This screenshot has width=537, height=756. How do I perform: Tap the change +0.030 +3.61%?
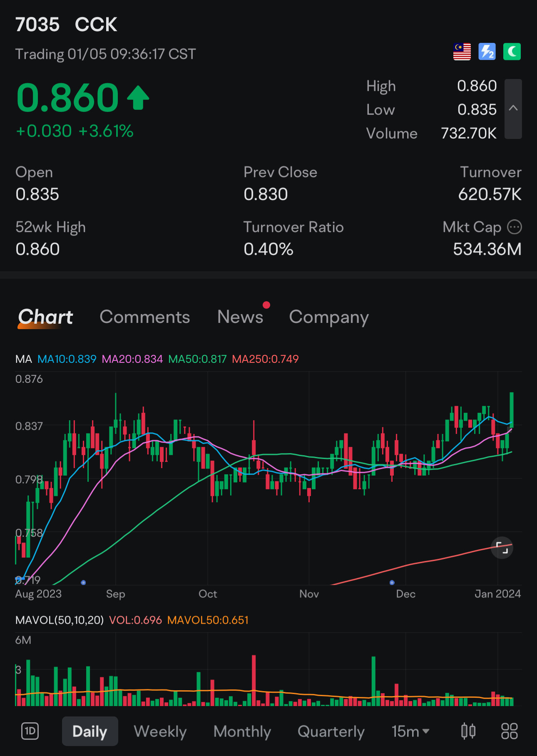click(75, 131)
